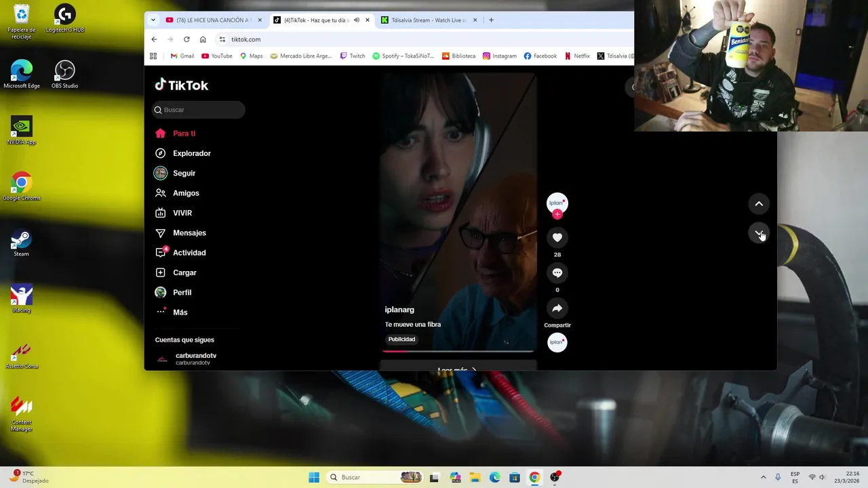The height and width of the screenshot is (488, 868).
Task: Open the VIVIR live section
Action: click(173, 213)
